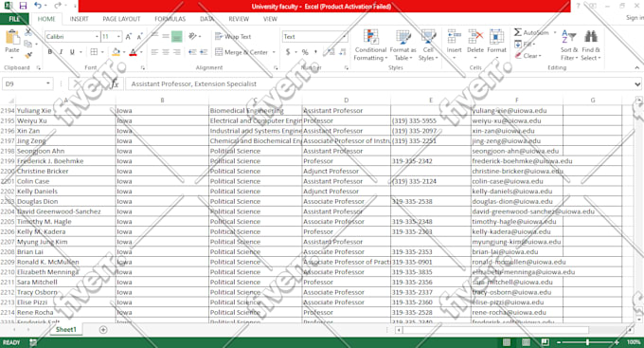Apply the red Font Color

[x=133, y=52]
